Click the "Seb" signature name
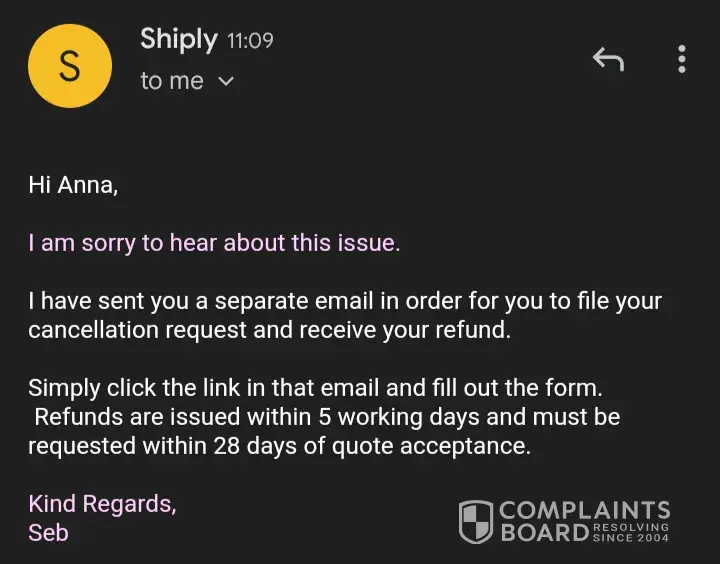Screen dimensions: 720x564 [48, 532]
